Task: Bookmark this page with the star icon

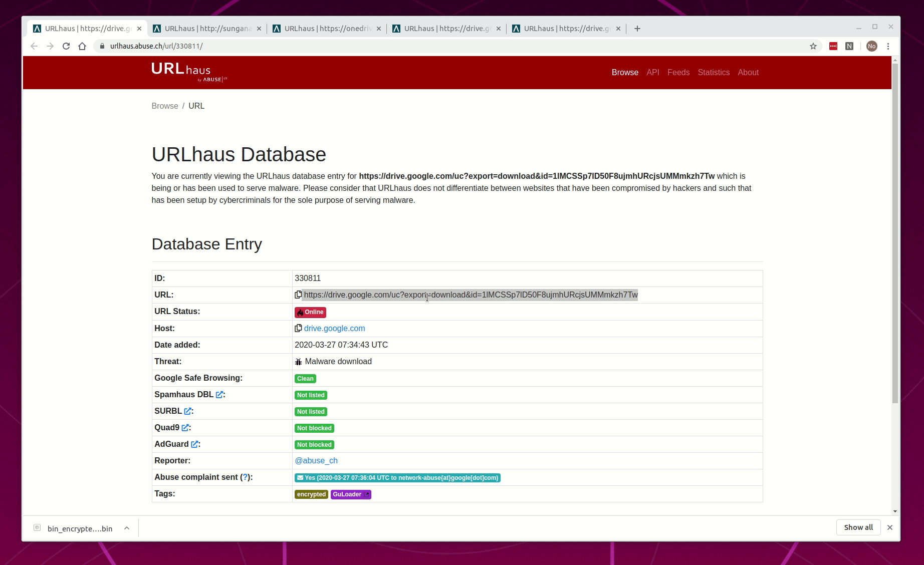Action: [x=813, y=46]
